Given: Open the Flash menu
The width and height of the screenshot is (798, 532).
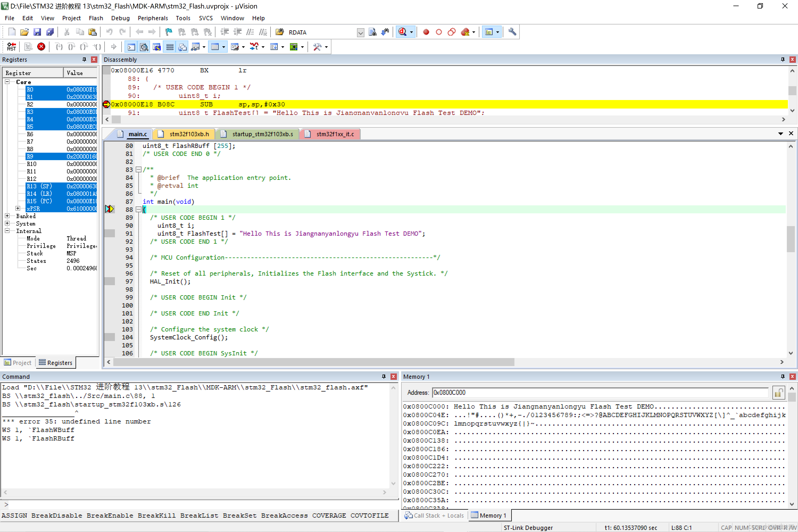Looking at the screenshot, I should (96, 18).
